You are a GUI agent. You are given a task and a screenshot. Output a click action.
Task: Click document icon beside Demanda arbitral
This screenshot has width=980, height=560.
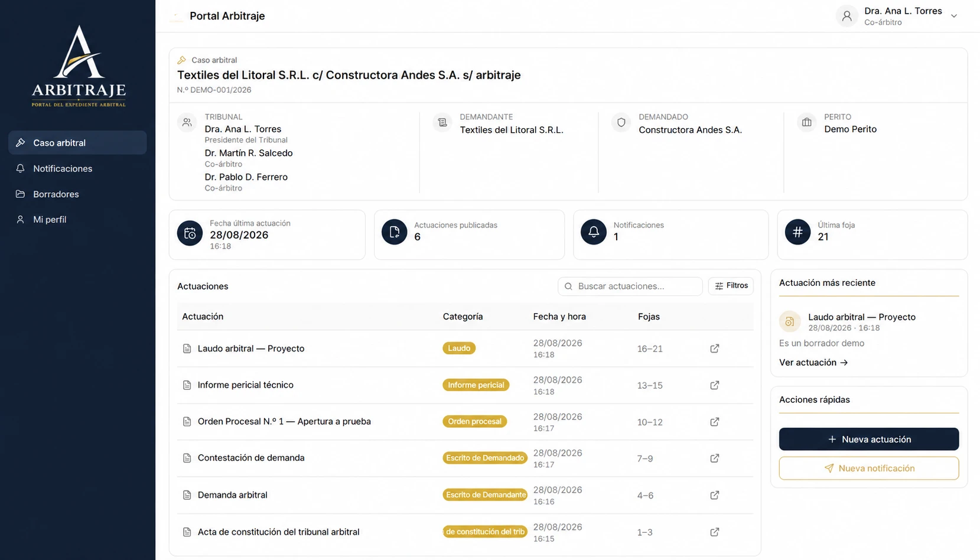click(187, 495)
